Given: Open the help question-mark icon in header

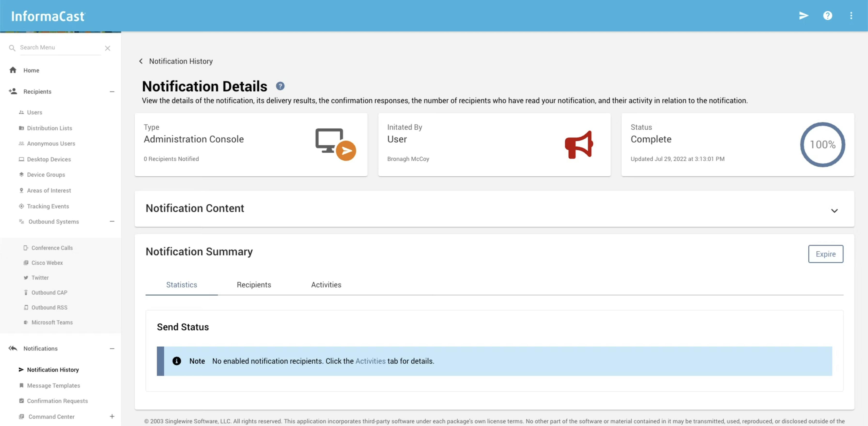Looking at the screenshot, I should point(828,15).
